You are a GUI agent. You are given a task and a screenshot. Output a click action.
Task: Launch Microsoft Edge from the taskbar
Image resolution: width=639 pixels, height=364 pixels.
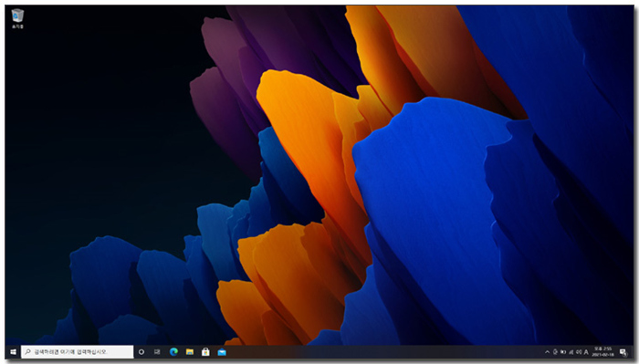click(x=173, y=352)
